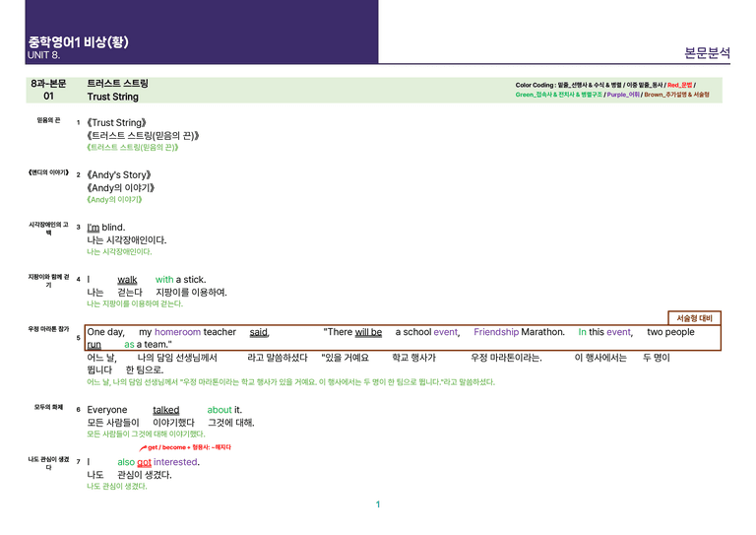Select the green text 나는 지팡이를 이용하여 걷는다.
756x535 pixels.
pos(135,303)
